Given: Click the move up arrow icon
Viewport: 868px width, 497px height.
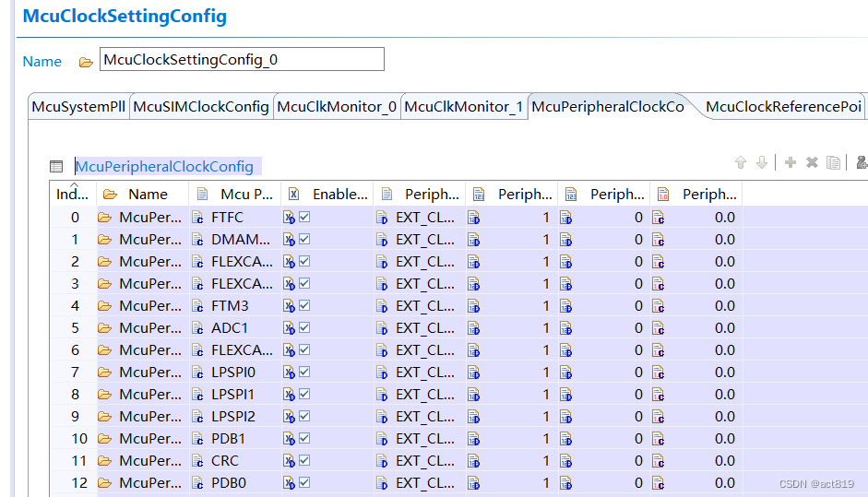Looking at the screenshot, I should click(740, 163).
